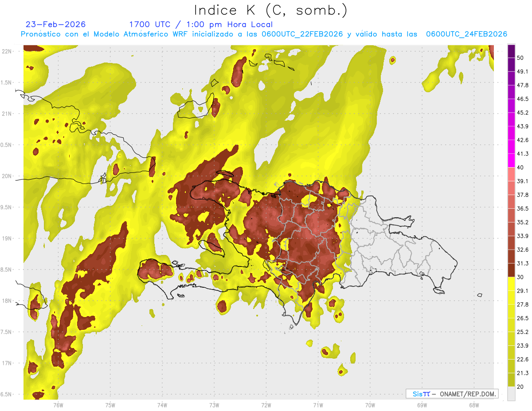The image size is (532, 411).
Task: Click the '41.3' color scale value
Action: (523, 154)
